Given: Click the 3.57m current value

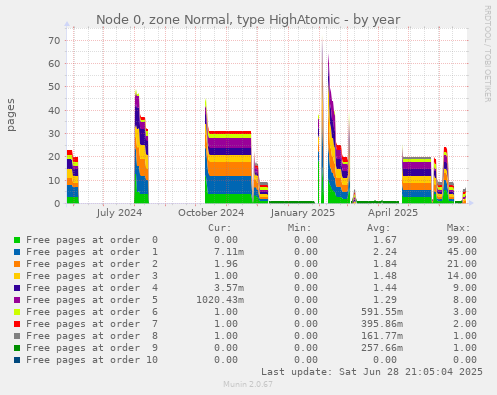Looking at the screenshot, I should (229, 288).
